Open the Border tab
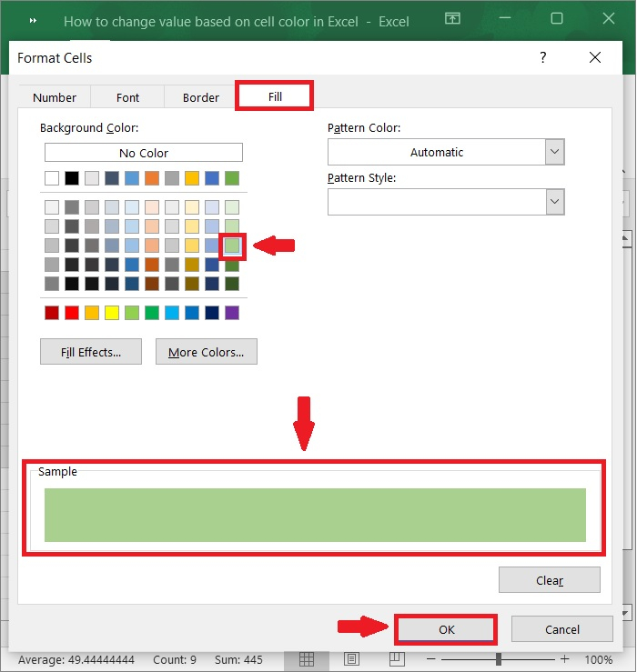637x672 pixels. (x=200, y=97)
